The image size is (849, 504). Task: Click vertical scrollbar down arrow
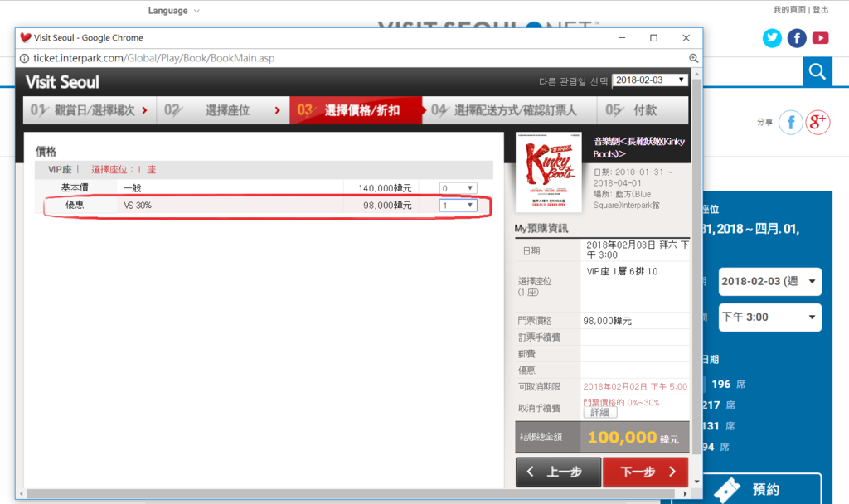click(696, 482)
